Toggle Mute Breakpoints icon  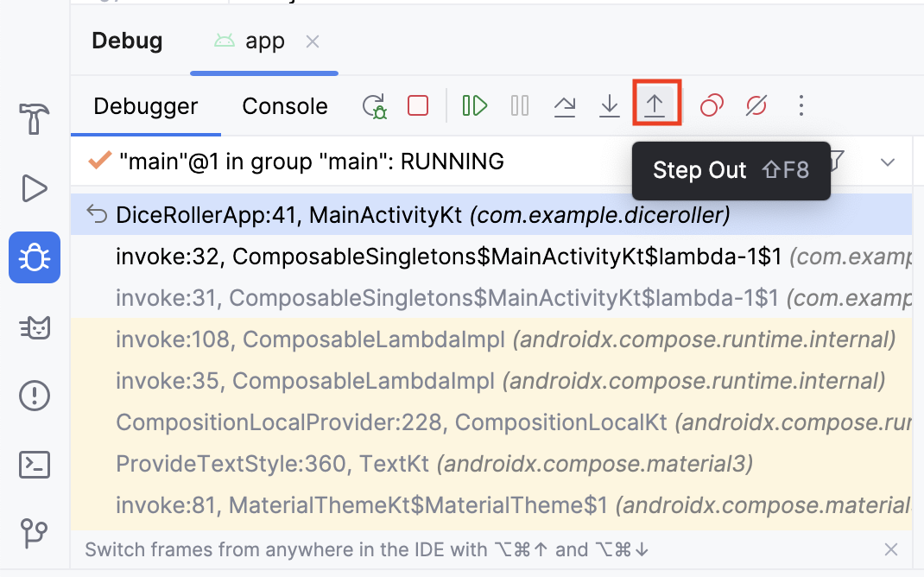[756, 105]
